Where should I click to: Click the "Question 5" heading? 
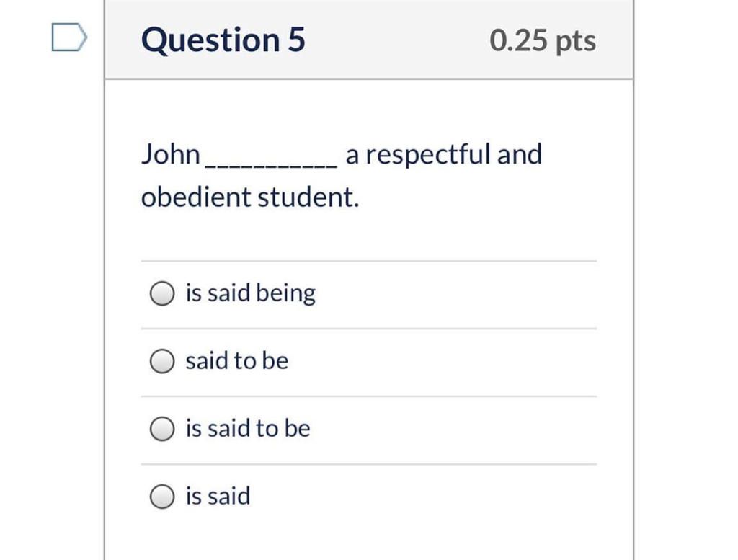tap(223, 40)
